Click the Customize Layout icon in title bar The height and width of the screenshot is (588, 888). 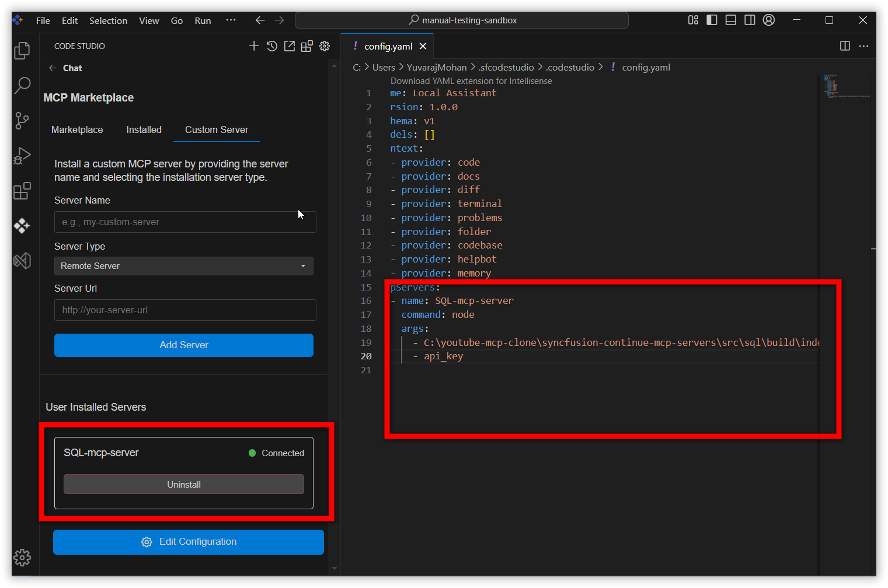(693, 20)
